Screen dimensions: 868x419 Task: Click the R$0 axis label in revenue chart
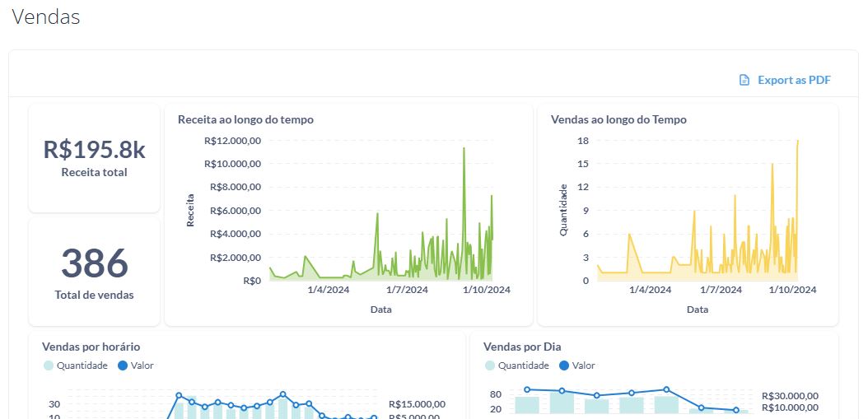[252, 281]
